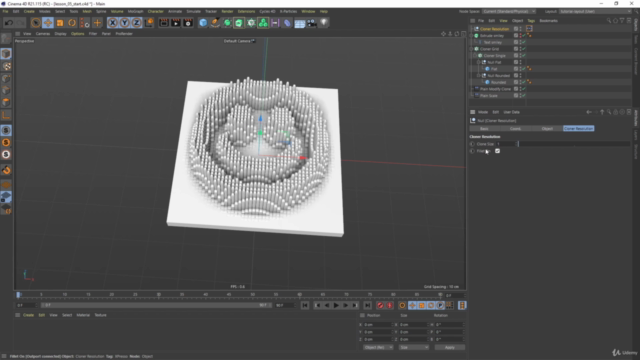Click the Camera object icon
The width and height of the screenshot is (640, 360).
point(311,23)
